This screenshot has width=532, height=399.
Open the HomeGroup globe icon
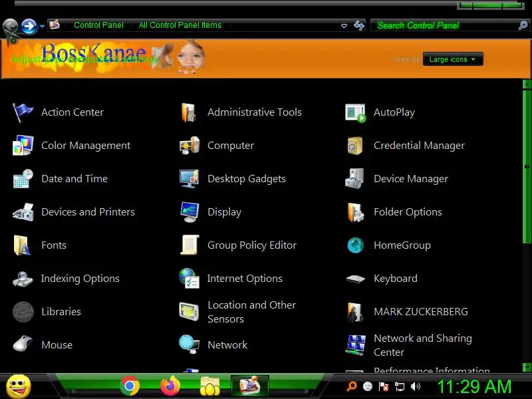(355, 245)
